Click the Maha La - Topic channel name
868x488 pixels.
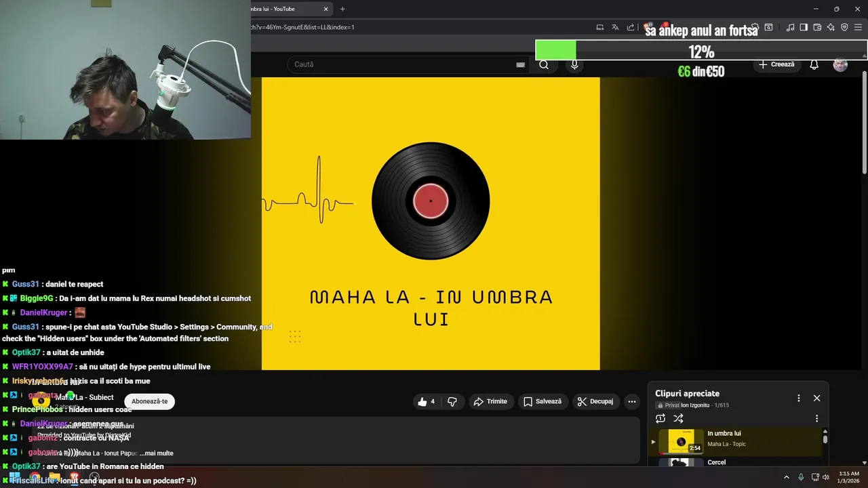point(726,445)
